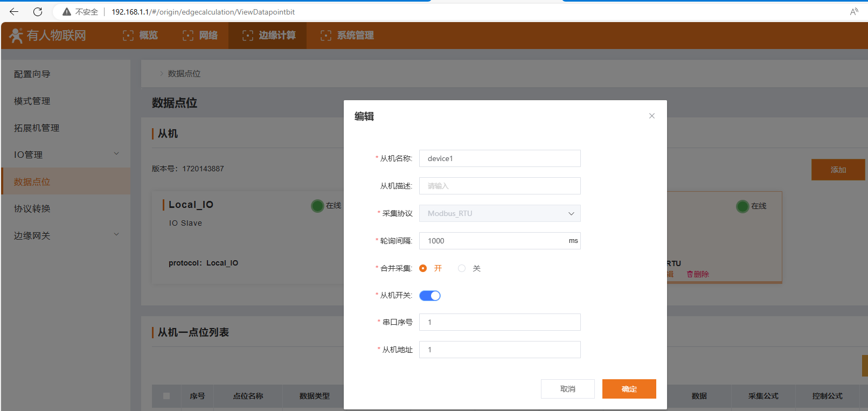Click the 有人物联网 logo icon
The image size is (868, 411).
[x=16, y=36]
